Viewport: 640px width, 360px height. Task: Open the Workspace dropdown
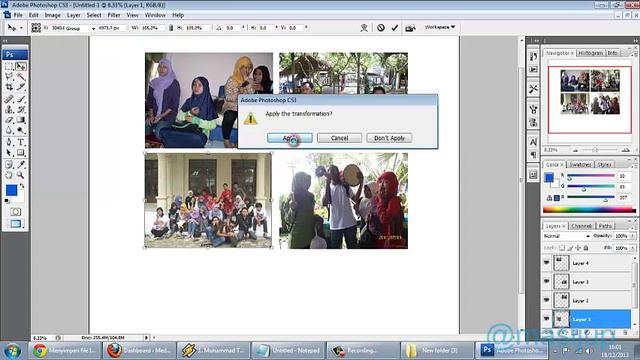(440, 27)
